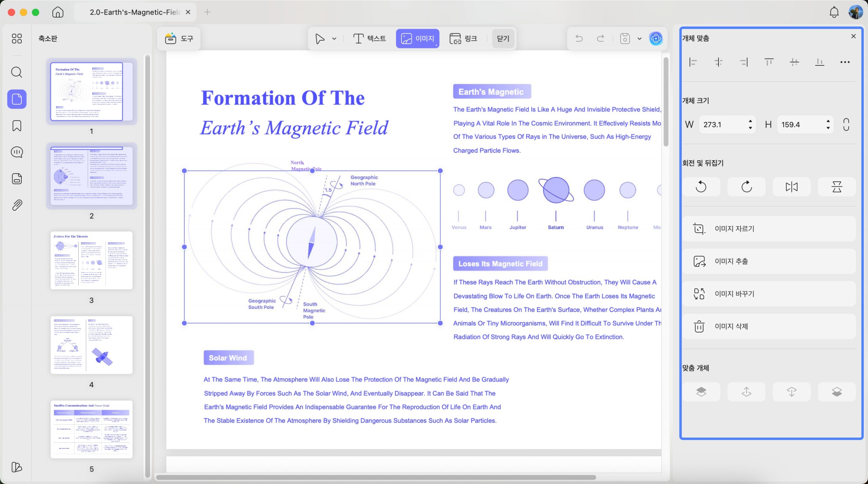Screen dimensions: 868x484
Task: Align objects to vertical middle
Action: [x=794, y=62]
